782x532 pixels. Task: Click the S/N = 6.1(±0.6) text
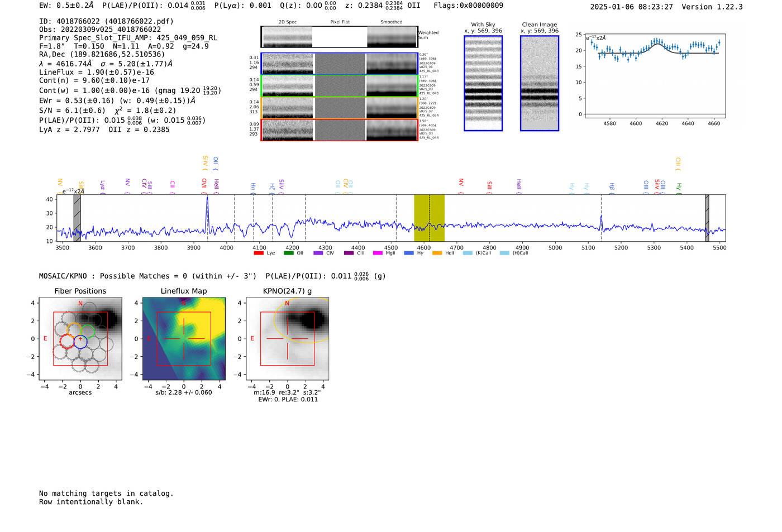point(72,111)
